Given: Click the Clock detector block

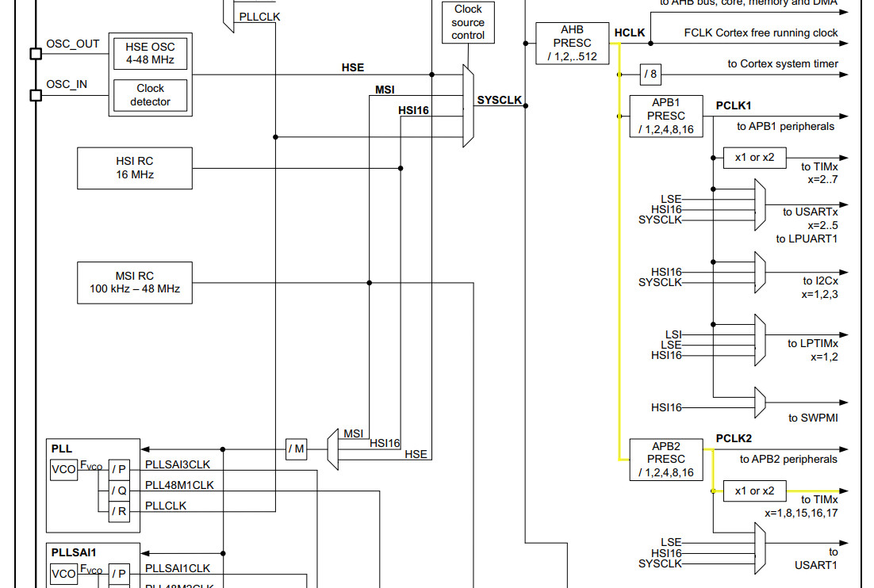Looking at the screenshot, I should (150, 95).
